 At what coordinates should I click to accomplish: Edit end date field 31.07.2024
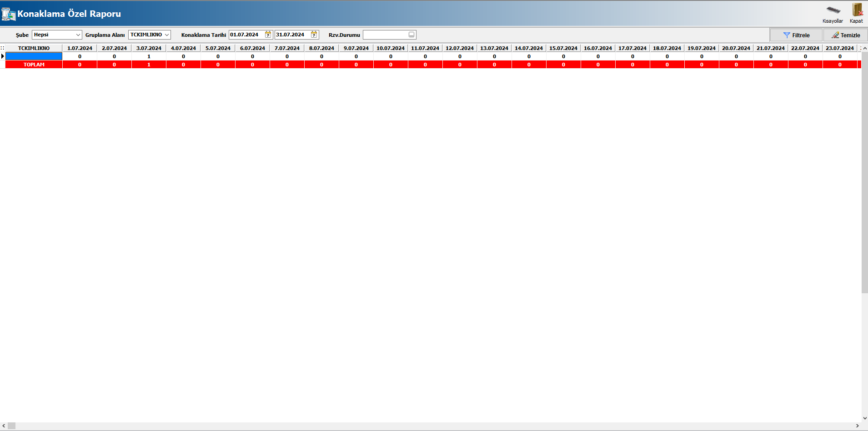click(x=292, y=35)
